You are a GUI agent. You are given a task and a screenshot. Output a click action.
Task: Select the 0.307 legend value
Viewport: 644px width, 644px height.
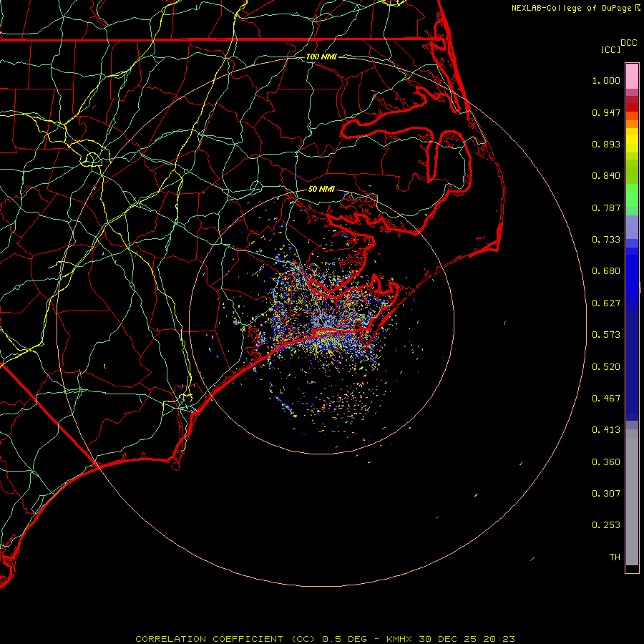tap(606, 494)
